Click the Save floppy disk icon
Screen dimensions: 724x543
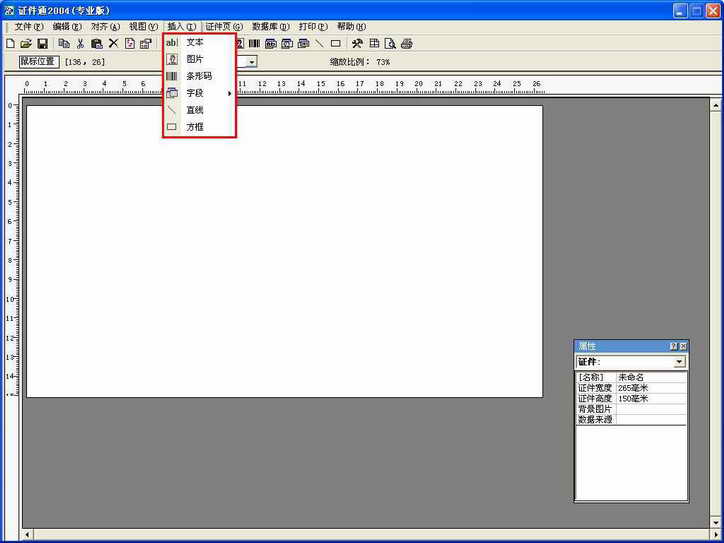(x=42, y=44)
